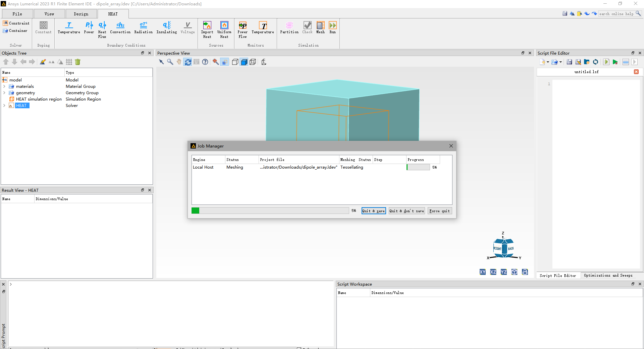Click the zoom extents icon
Viewport: 644px width, 349px height.
tap(216, 62)
